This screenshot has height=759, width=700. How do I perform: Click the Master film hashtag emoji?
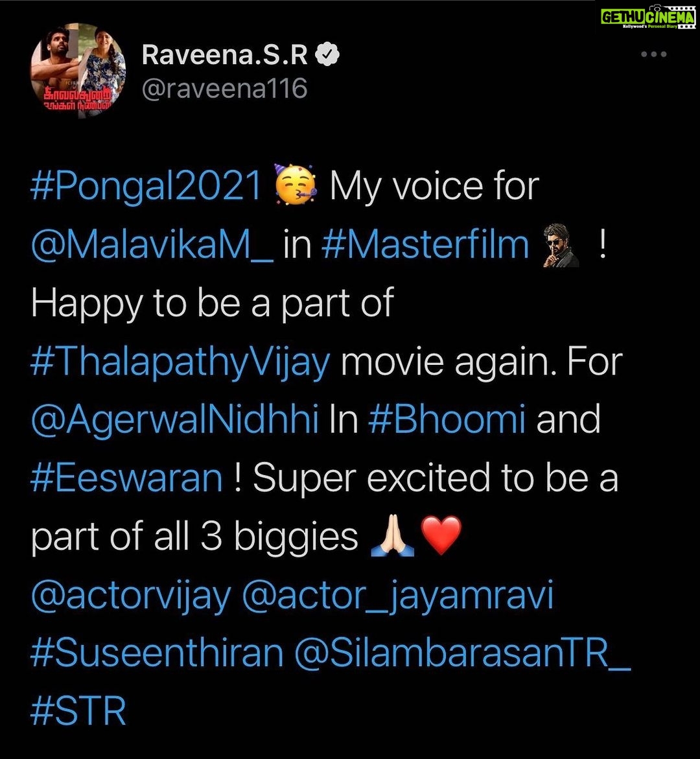click(561, 245)
